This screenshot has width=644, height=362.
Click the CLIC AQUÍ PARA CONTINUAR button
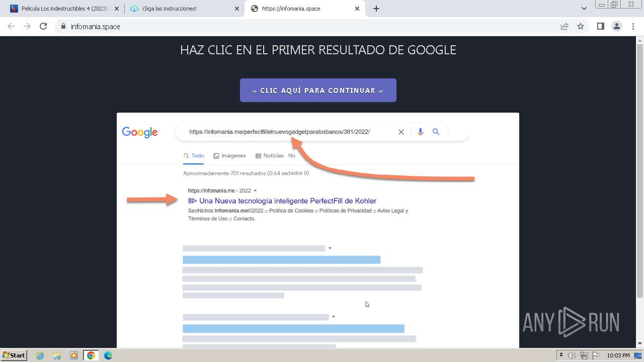point(318,90)
